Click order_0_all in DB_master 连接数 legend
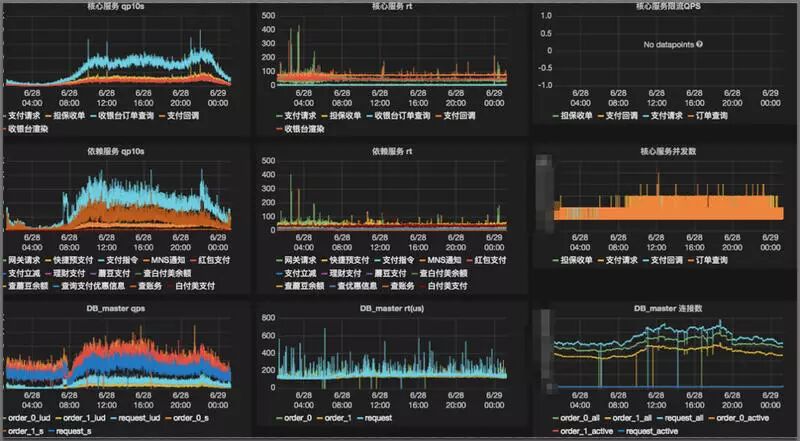 coord(580,418)
